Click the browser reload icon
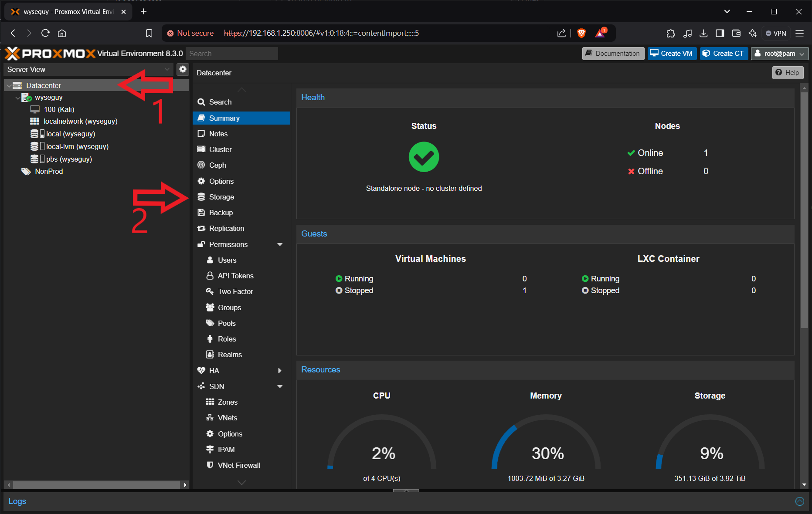 (x=45, y=33)
